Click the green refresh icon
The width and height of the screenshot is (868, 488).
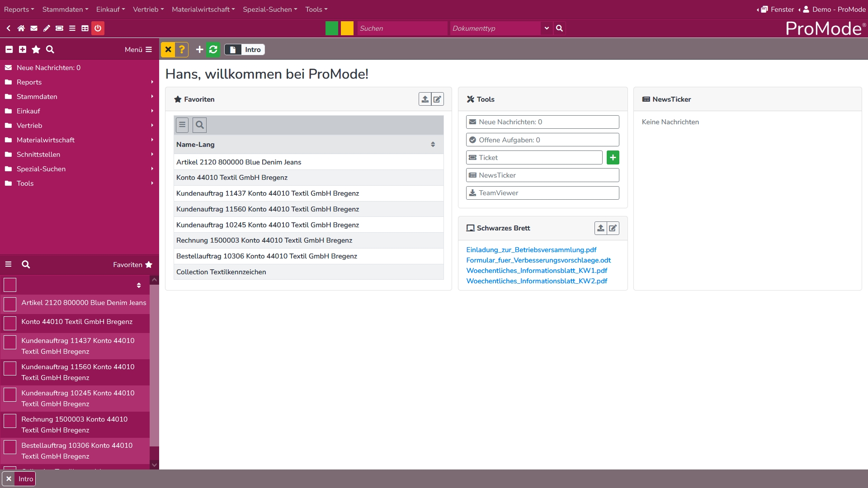click(x=213, y=50)
